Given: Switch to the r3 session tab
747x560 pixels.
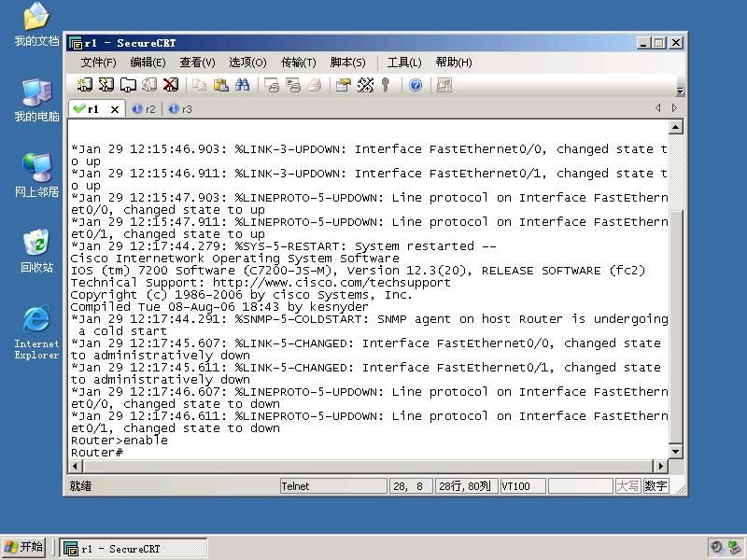Looking at the screenshot, I should click(180, 109).
